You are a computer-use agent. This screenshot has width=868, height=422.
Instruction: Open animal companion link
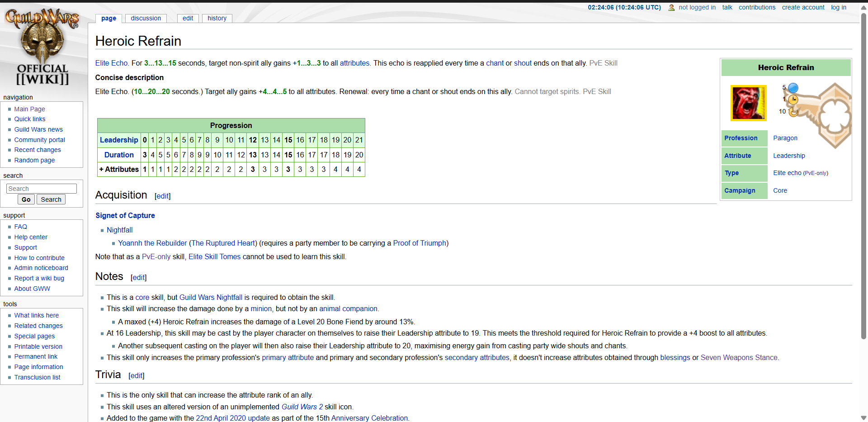point(348,308)
